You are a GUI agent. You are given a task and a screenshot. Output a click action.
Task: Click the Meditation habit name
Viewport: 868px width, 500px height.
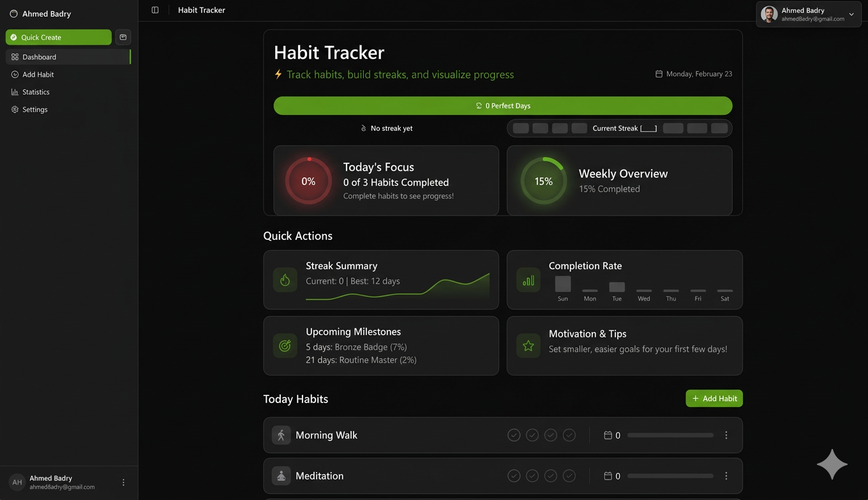(319, 476)
